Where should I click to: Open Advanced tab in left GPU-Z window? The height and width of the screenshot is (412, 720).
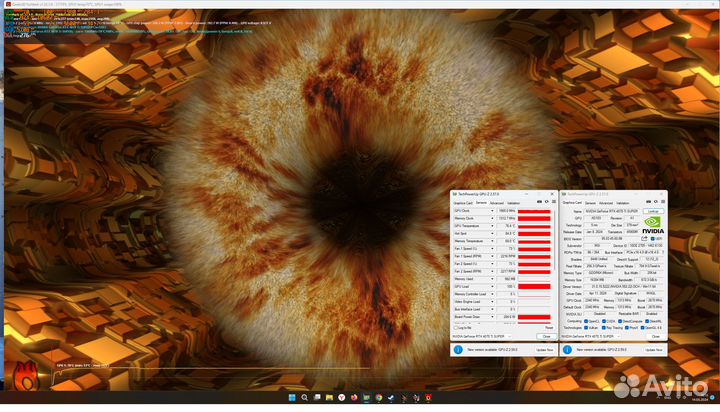[497, 203]
